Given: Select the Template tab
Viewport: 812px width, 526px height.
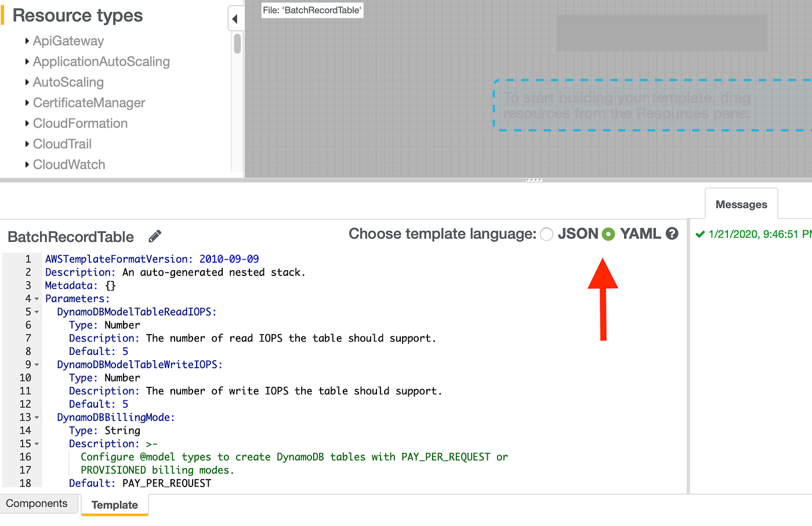Looking at the screenshot, I should [x=114, y=505].
